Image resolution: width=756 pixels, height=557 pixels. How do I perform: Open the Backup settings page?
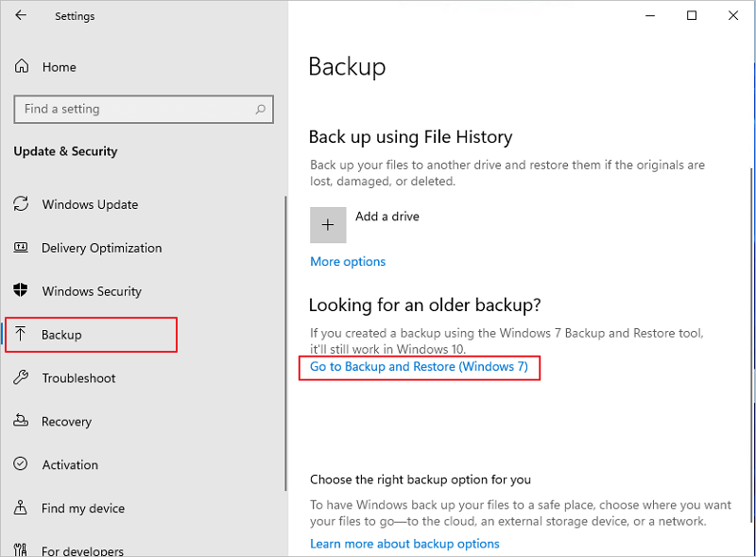click(x=62, y=335)
